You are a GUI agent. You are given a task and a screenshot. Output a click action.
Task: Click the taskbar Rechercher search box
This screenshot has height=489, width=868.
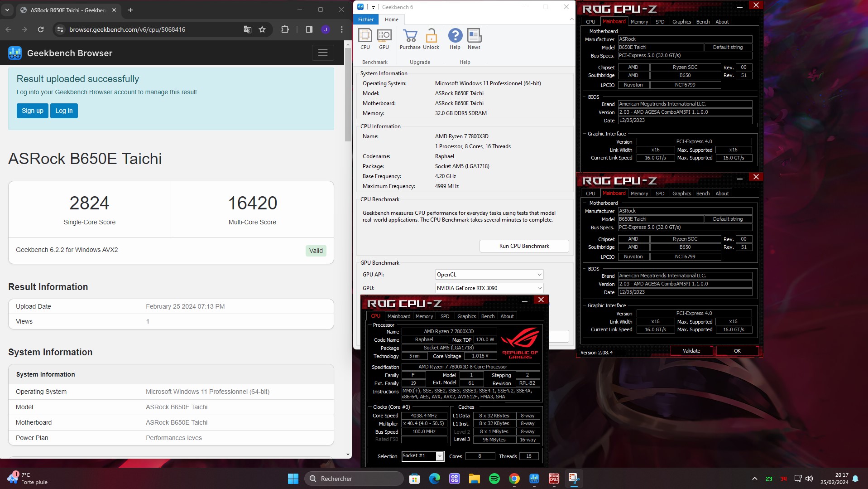(354, 479)
